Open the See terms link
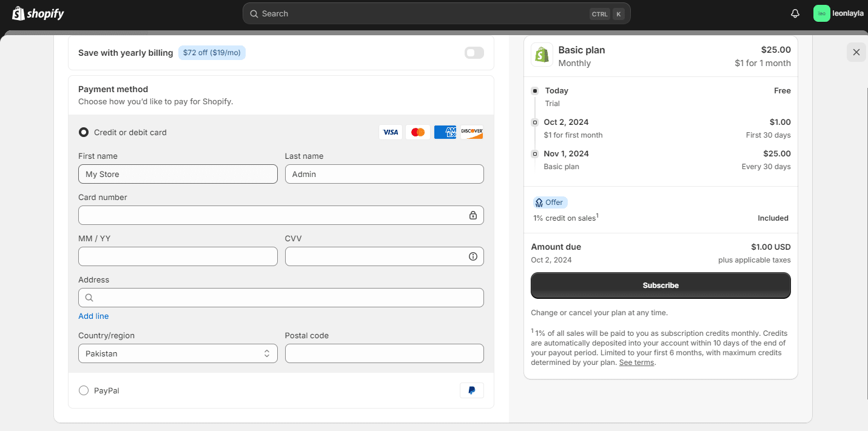The width and height of the screenshot is (868, 431). [x=636, y=362]
